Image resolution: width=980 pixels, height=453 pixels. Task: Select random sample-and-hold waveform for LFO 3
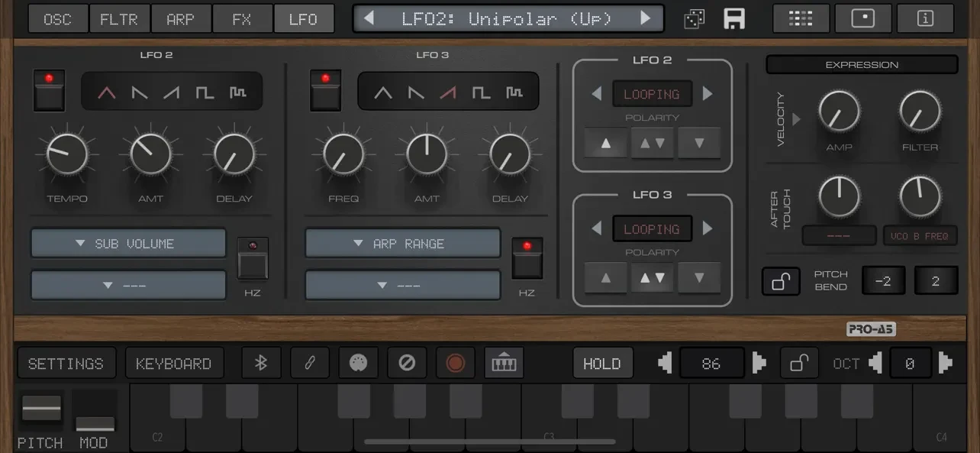tap(514, 93)
